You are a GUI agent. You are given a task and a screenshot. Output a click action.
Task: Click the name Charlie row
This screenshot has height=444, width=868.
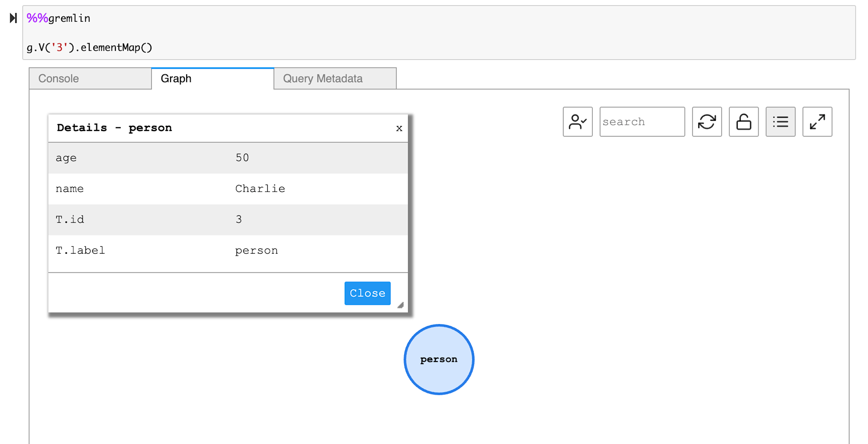[228, 189]
